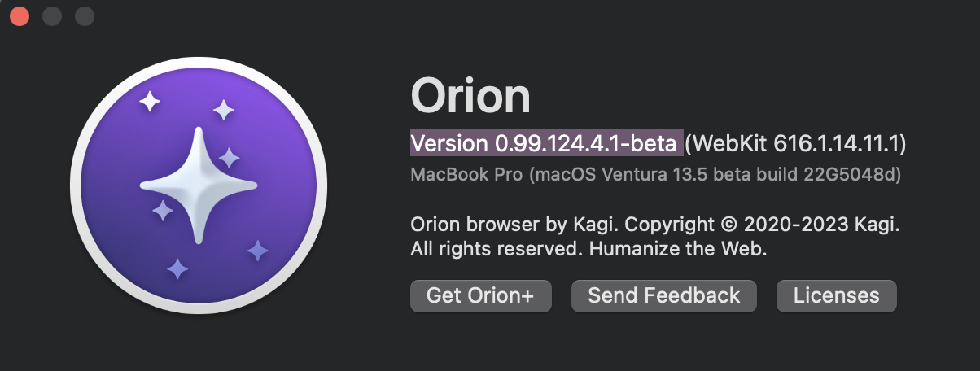The image size is (980, 371).
Task: Open the Send Feedback form
Action: 664,296
